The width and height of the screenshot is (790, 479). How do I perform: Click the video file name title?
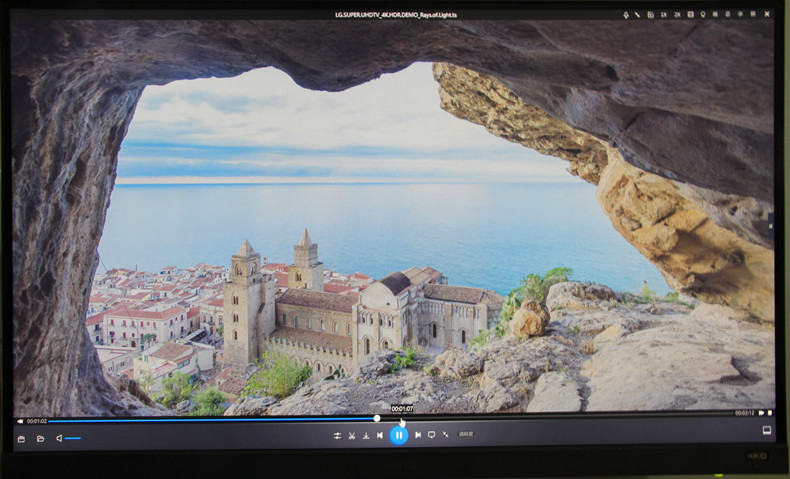coord(396,15)
